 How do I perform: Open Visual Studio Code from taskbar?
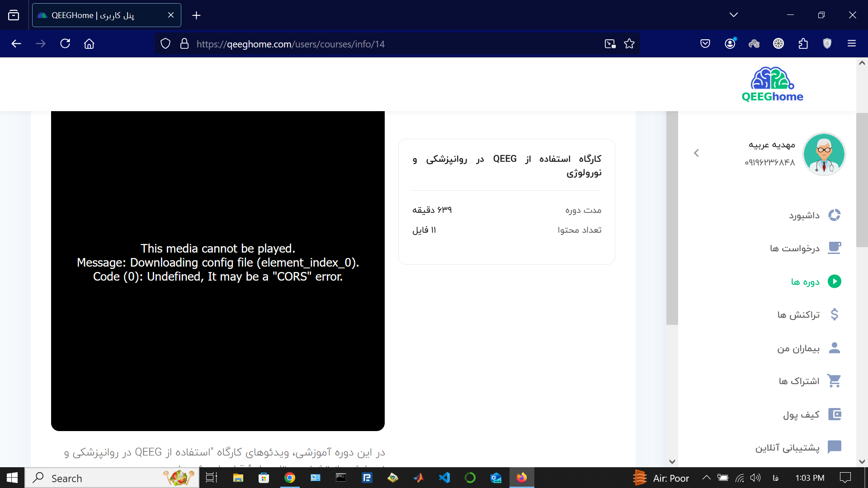[444, 478]
